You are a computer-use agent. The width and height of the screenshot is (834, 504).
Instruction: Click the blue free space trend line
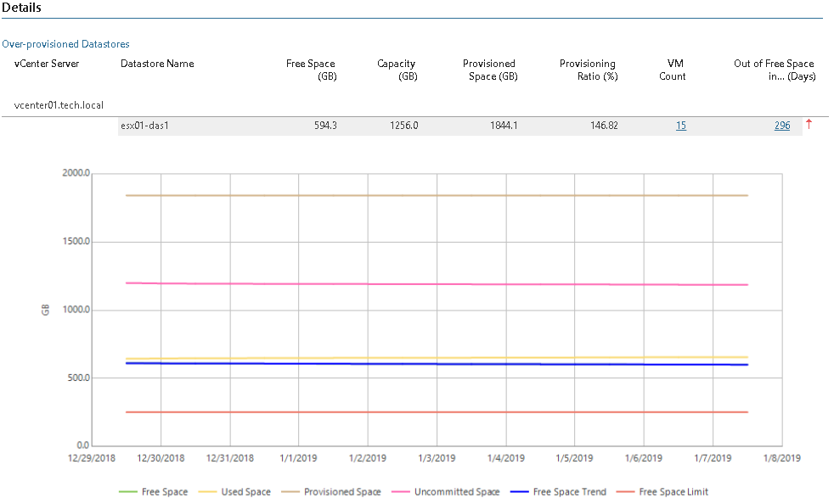click(437, 364)
